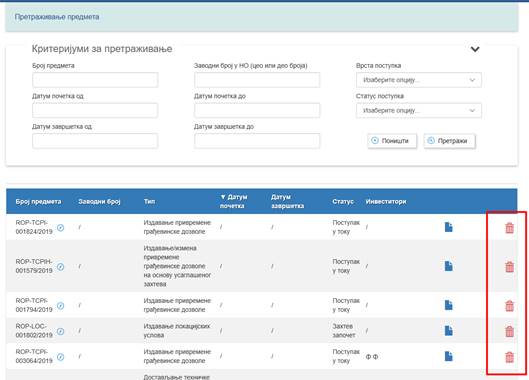Click Захтев започет status cell
Image resolution: width=529 pixels, height=380 pixels.
coord(344,331)
